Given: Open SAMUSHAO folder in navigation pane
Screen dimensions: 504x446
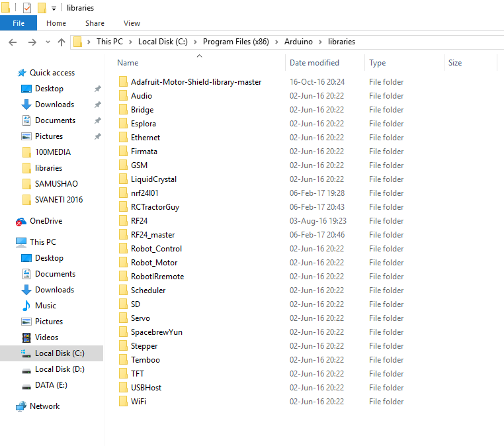Looking at the screenshot, I should (x=56, y=184).
